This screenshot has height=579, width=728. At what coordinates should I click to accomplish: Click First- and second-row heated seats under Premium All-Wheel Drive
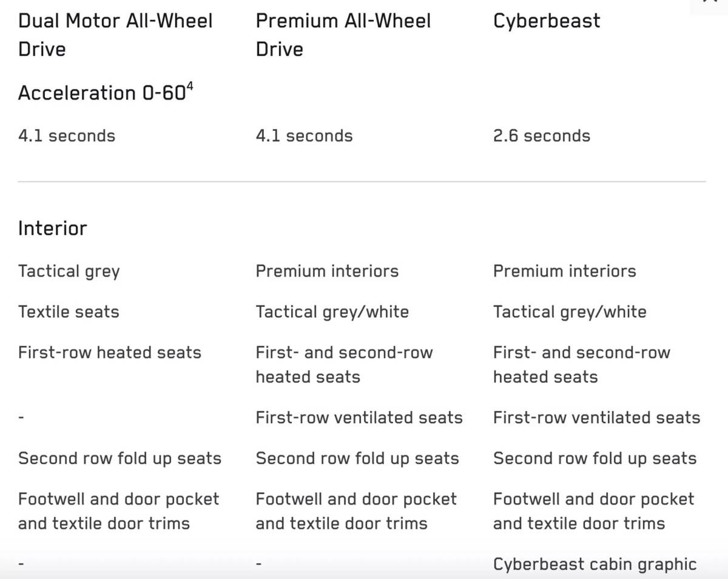click(344, 364)
